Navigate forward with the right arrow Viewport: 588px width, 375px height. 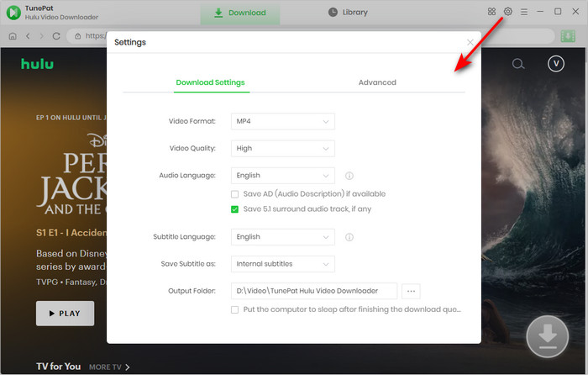coord(42,36)
